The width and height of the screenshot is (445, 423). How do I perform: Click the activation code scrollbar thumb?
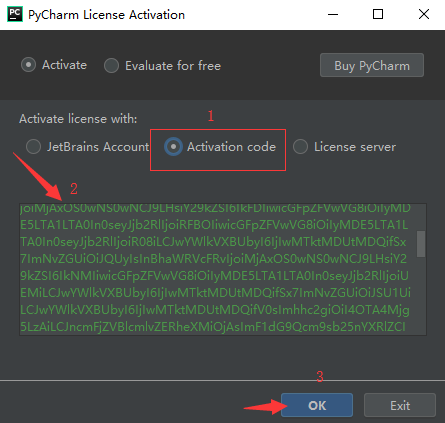pyautogui.click(x=421, y=244)
